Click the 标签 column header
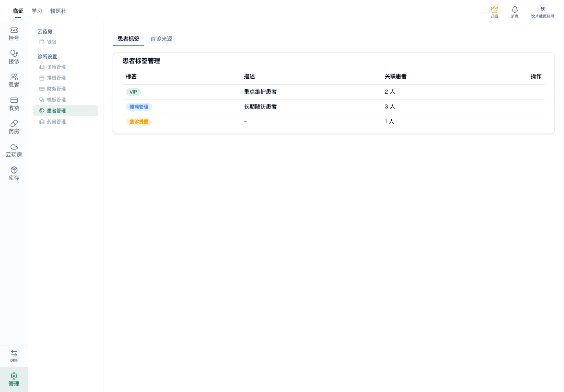The width and height of the screenshot is (564, 392). coord(131,76)
